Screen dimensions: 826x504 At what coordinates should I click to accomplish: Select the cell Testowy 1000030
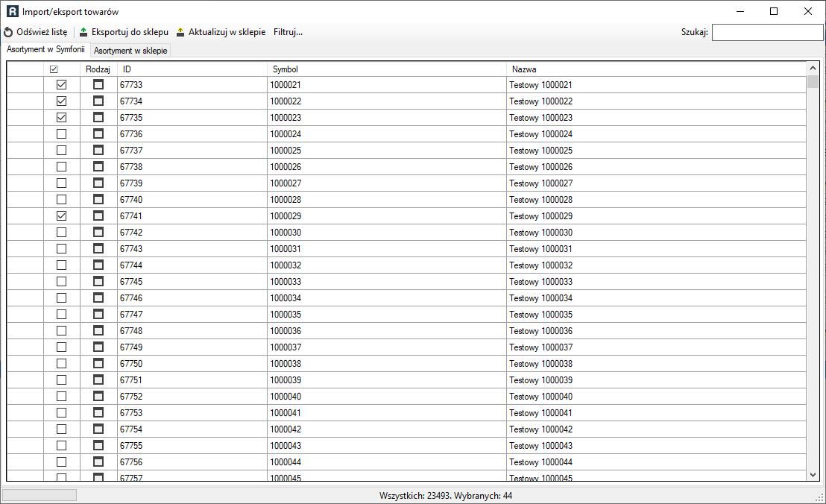click(656, 233)
